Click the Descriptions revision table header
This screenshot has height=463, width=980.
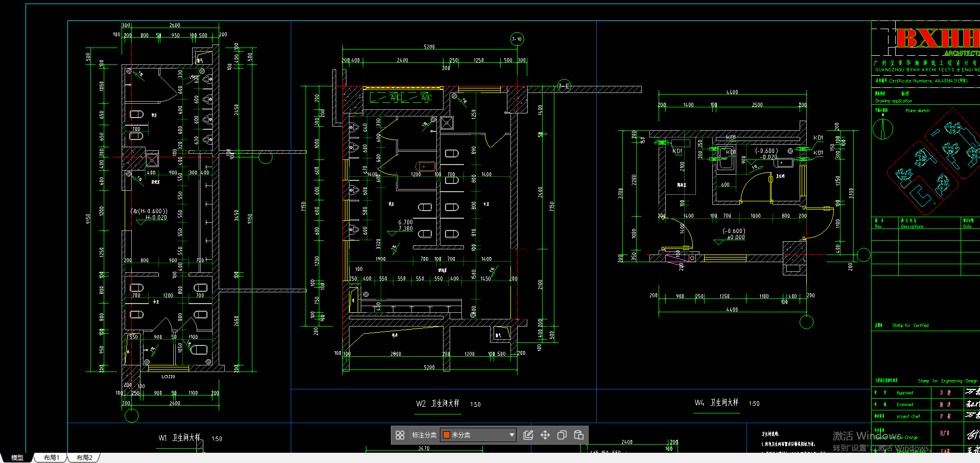tap(912, 226)
